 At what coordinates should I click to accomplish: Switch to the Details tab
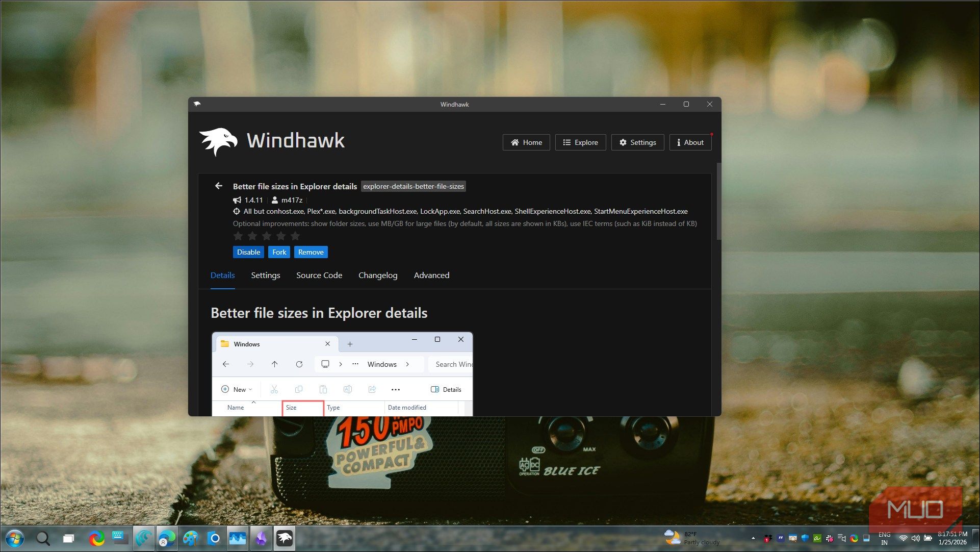[223, 275]
